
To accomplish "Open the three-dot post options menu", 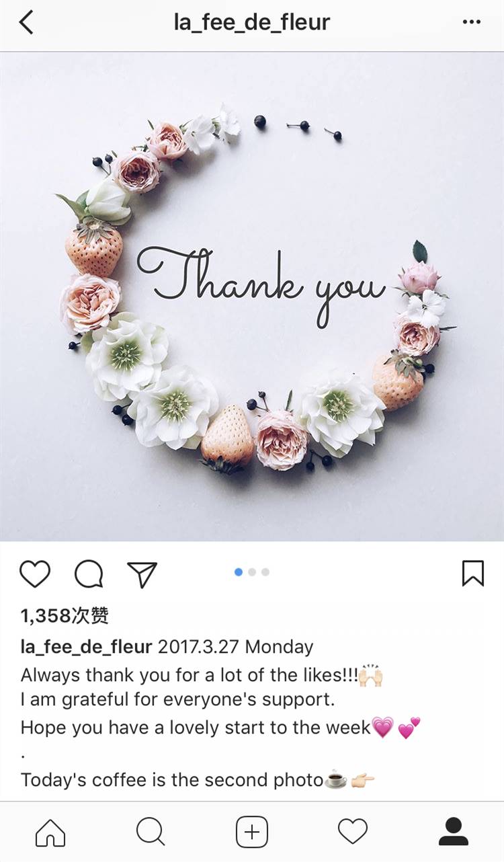I will click(472, 22).
